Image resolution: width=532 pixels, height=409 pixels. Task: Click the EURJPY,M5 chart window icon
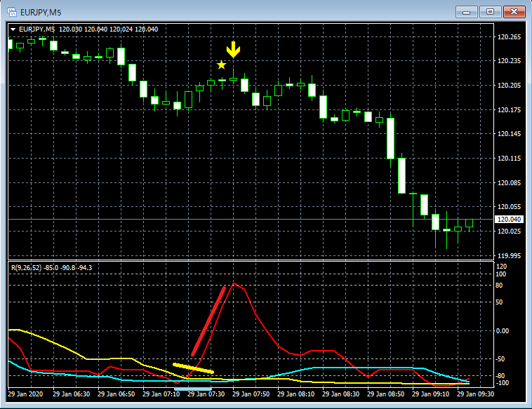click(12, 12)
